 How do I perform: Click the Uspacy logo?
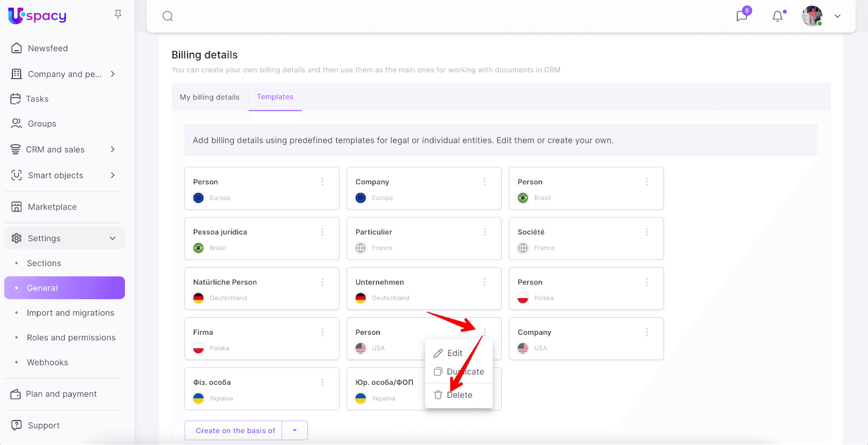[x=37, y=16]
